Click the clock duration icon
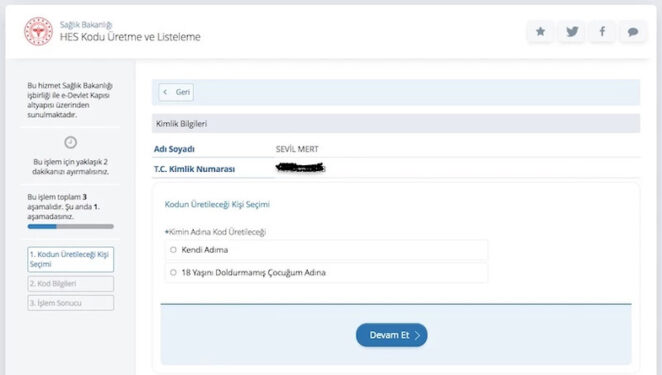Screen dimensions: 662x375 [x=71, y=142]
